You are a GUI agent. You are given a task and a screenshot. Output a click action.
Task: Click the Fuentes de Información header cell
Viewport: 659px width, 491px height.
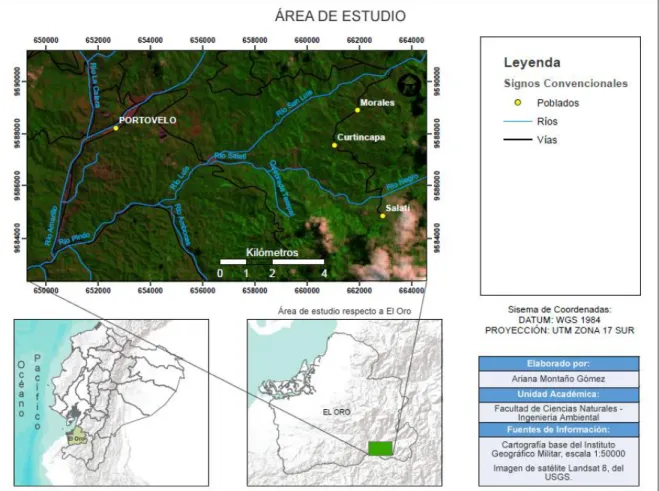(x=559, y=430)
